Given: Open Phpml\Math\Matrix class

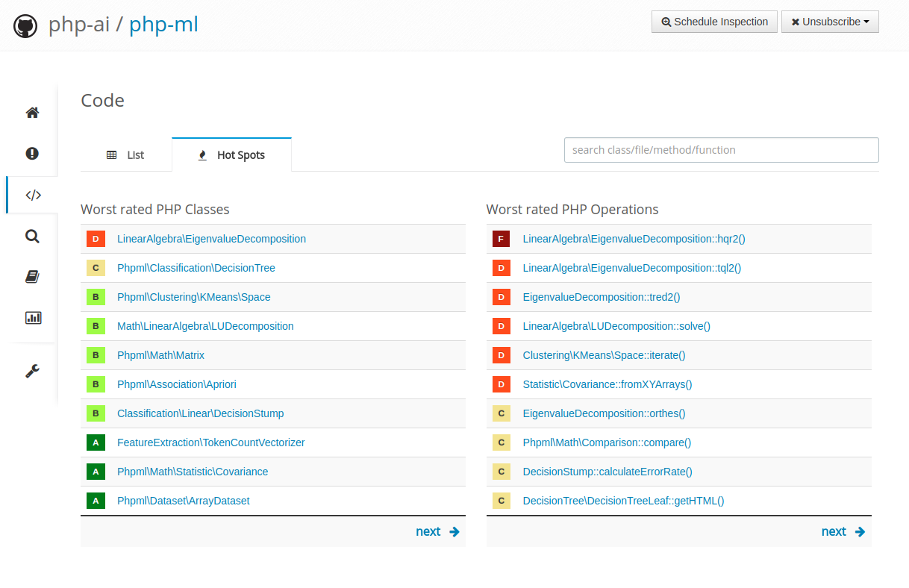Looking at the screenshot, I should [x=160, y=355].
